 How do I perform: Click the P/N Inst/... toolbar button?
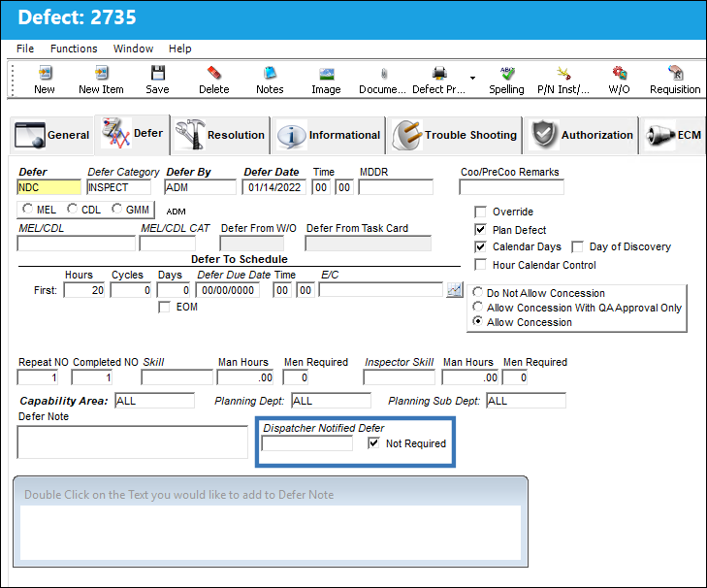pyautogui.click(x=563, y=81)
